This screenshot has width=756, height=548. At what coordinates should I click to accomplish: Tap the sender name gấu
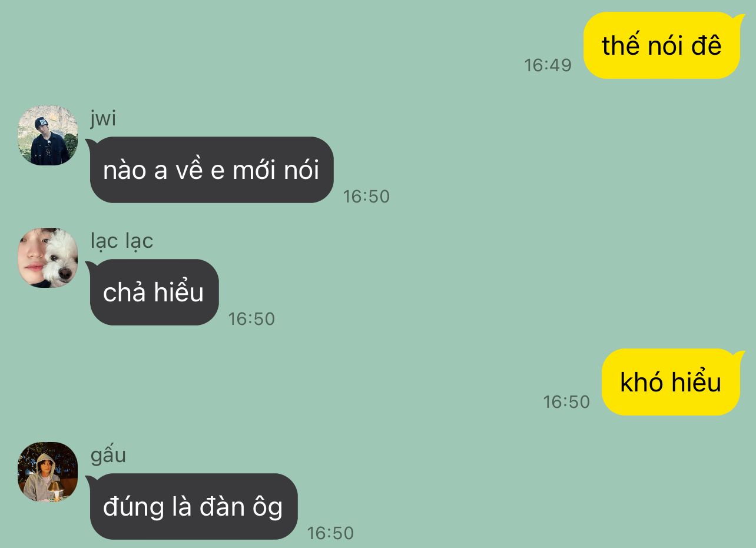(x=108, y=456)
